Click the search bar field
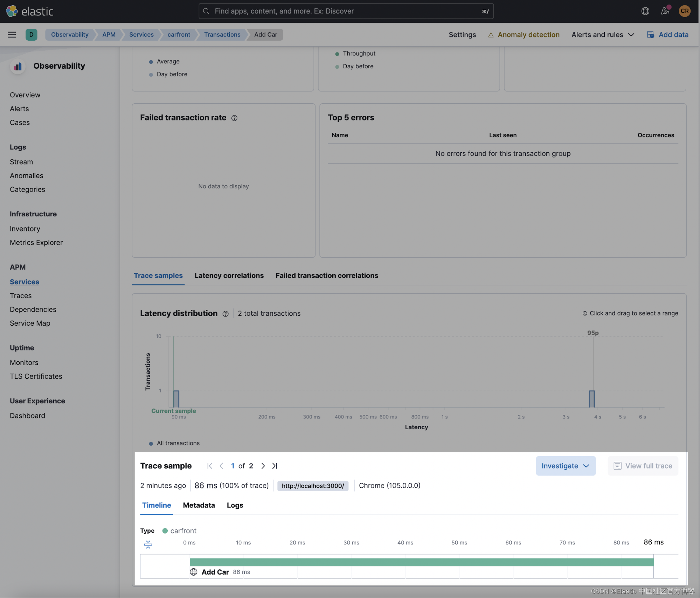The width and height of the screenshot is (700, 598). (346, 11)
